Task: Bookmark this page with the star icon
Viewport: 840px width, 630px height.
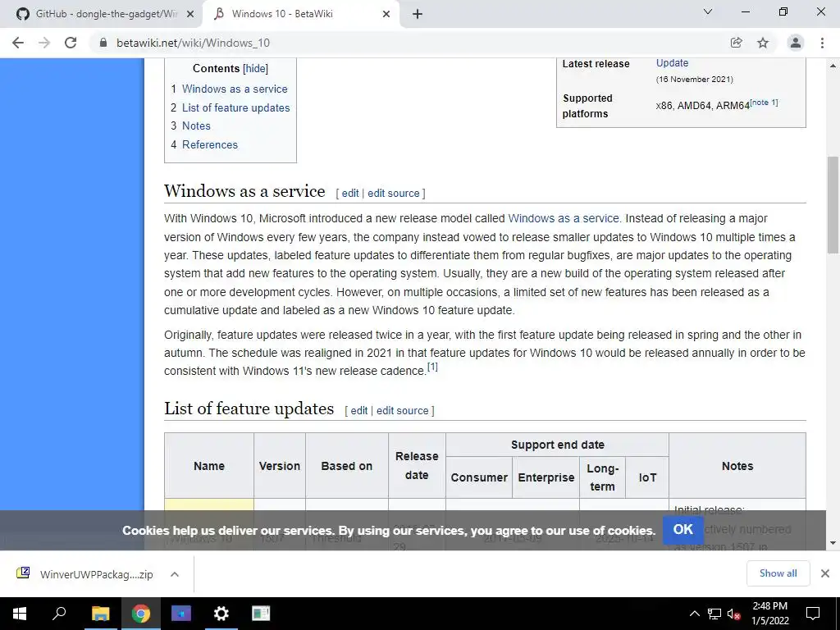Action: [x=763, y=43]
